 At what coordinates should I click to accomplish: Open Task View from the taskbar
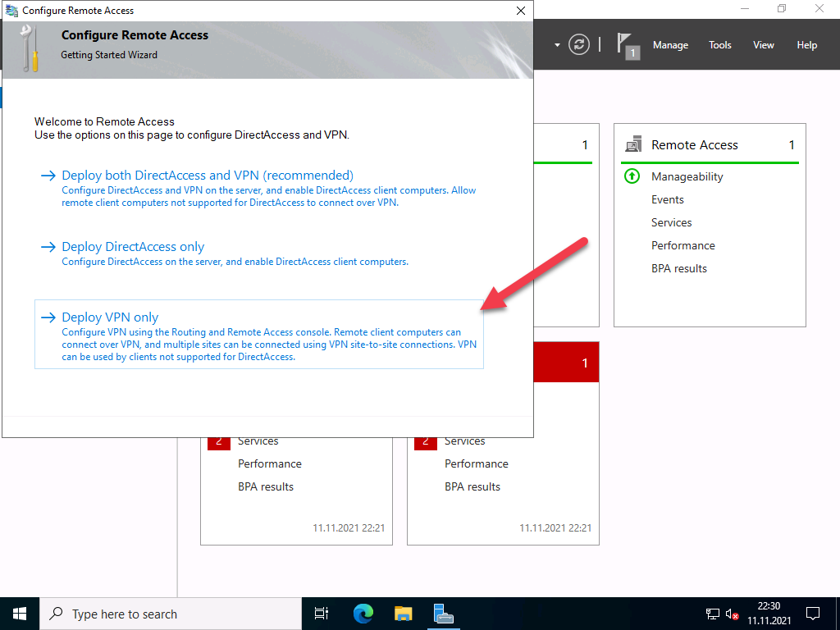click(x=322, y=614)
